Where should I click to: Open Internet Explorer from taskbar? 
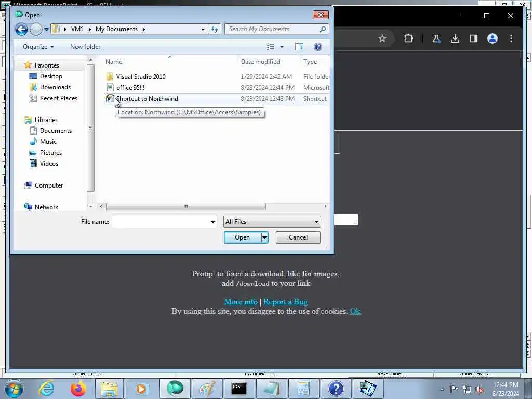coord(46,389)
